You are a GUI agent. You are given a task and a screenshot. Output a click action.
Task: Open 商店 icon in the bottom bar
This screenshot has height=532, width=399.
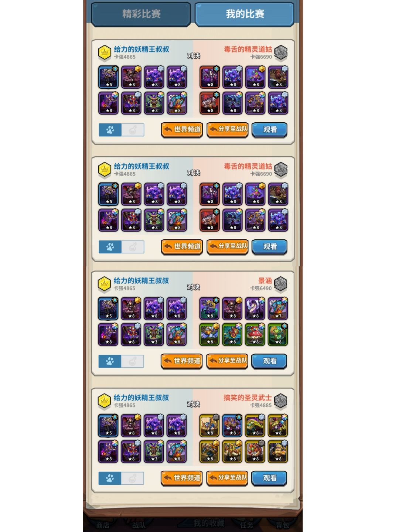103,525
